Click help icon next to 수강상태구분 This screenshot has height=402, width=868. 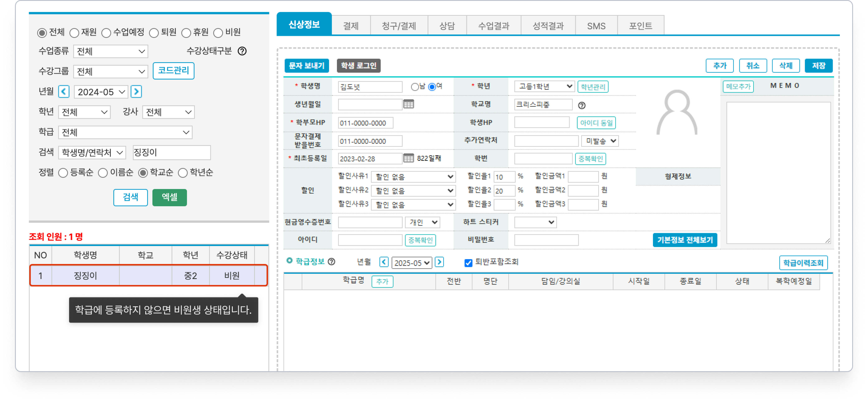(242, 51)
